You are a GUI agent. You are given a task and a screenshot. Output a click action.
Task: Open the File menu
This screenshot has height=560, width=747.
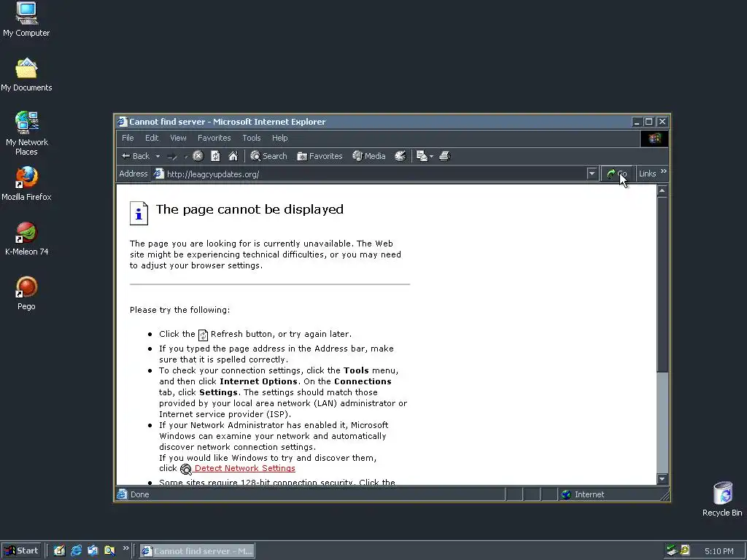coord(128,138)
